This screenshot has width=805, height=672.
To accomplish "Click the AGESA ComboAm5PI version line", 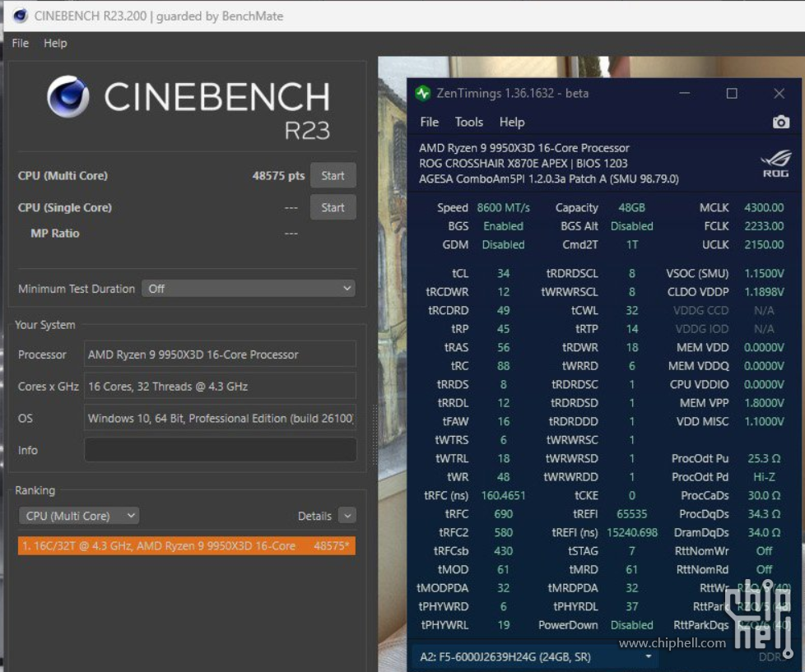I will [x=548, y=179].
